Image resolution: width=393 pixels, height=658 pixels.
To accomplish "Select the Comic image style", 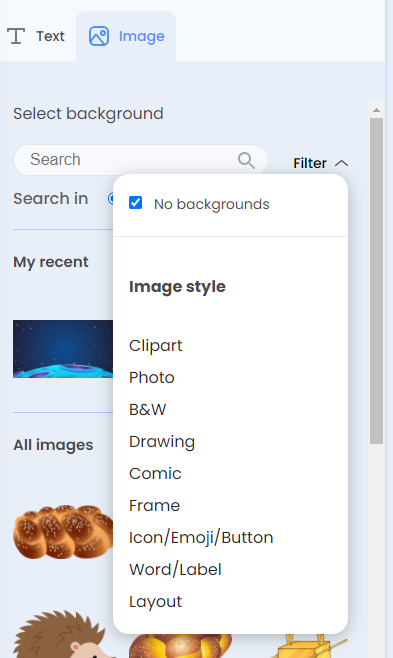I will pos(155,473).
